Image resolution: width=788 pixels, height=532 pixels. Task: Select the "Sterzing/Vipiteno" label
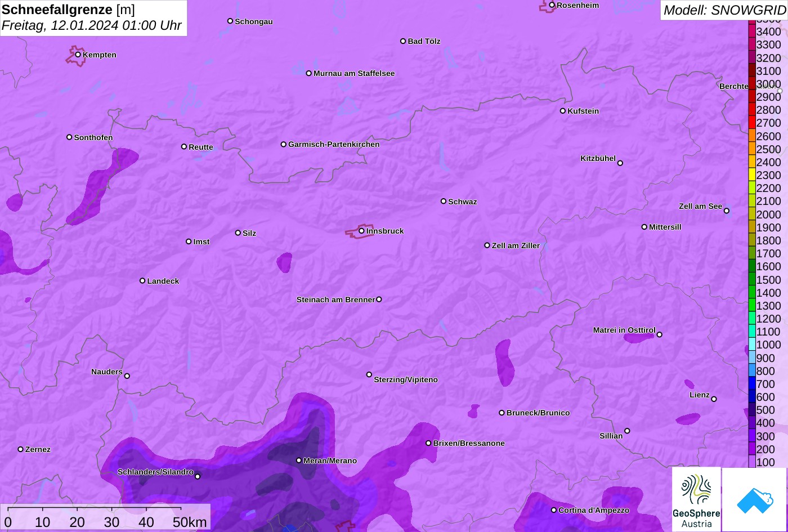tap(406, 380)
